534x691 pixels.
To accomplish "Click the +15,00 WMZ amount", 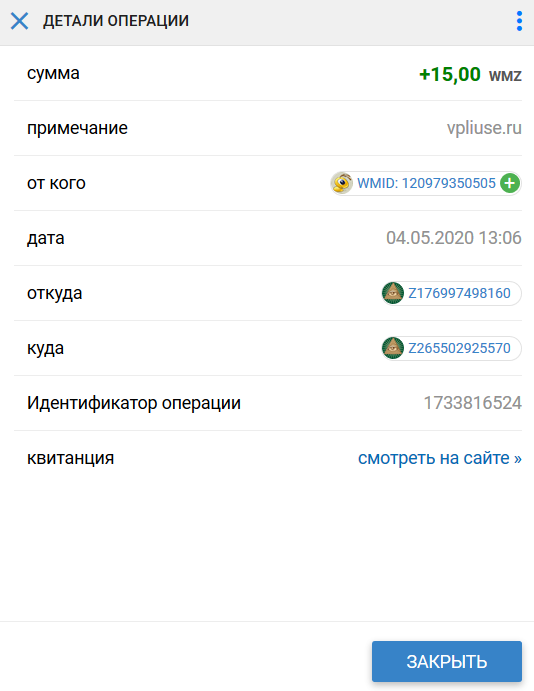I will (470, 74).
